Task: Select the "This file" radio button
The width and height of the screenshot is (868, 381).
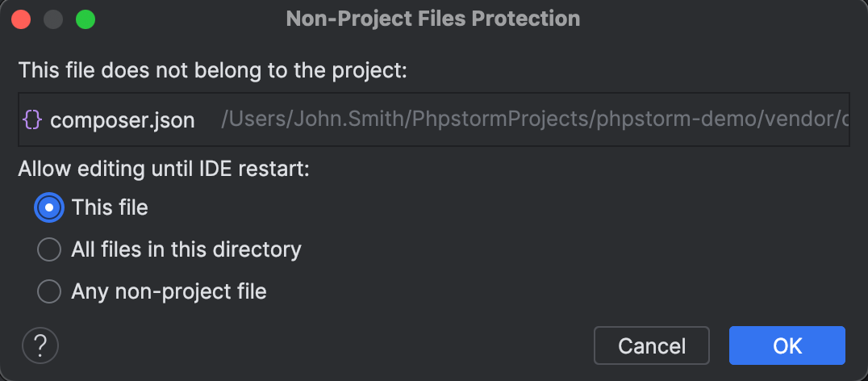Action: click(x=49, y=207)
